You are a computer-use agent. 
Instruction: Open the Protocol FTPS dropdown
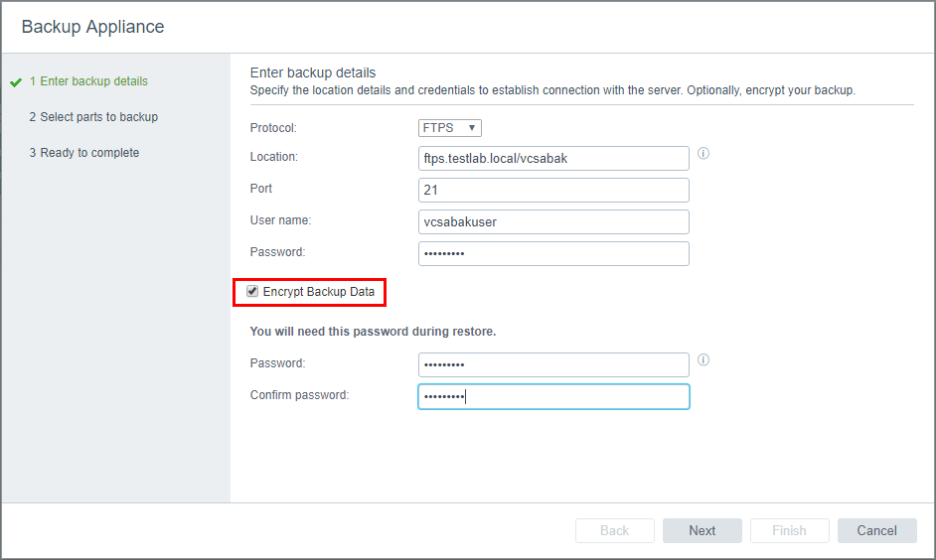point(450,128)
